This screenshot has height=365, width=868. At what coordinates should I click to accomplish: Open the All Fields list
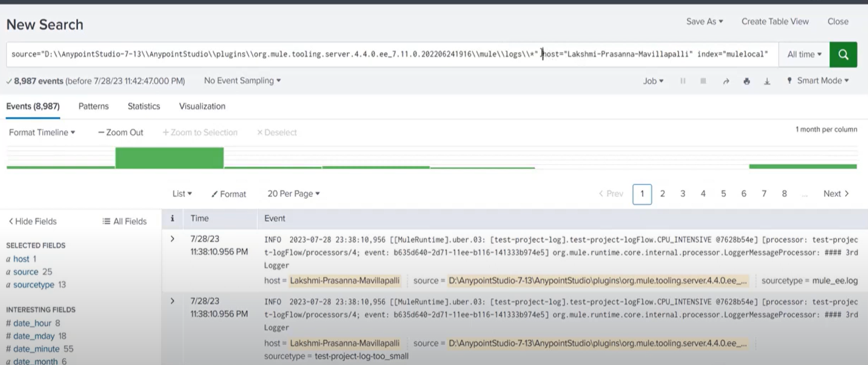[125, 222]
